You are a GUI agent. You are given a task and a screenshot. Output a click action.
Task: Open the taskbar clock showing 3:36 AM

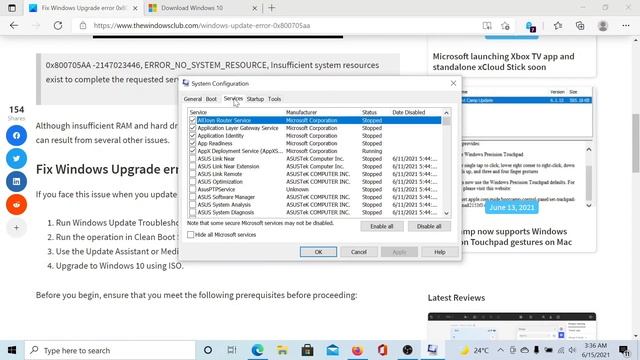click(596, 350)
